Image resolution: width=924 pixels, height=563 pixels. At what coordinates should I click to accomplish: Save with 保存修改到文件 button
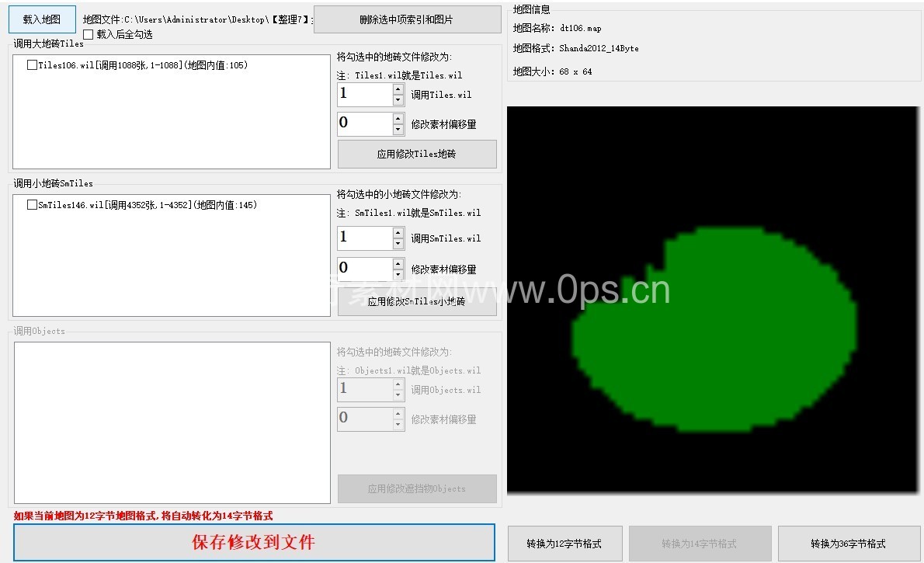pos(254,542)
